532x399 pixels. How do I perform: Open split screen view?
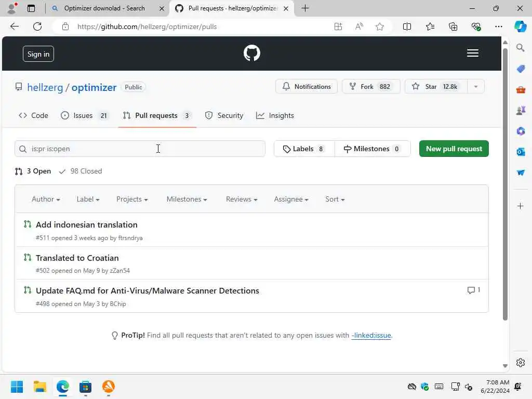[407, 26]
